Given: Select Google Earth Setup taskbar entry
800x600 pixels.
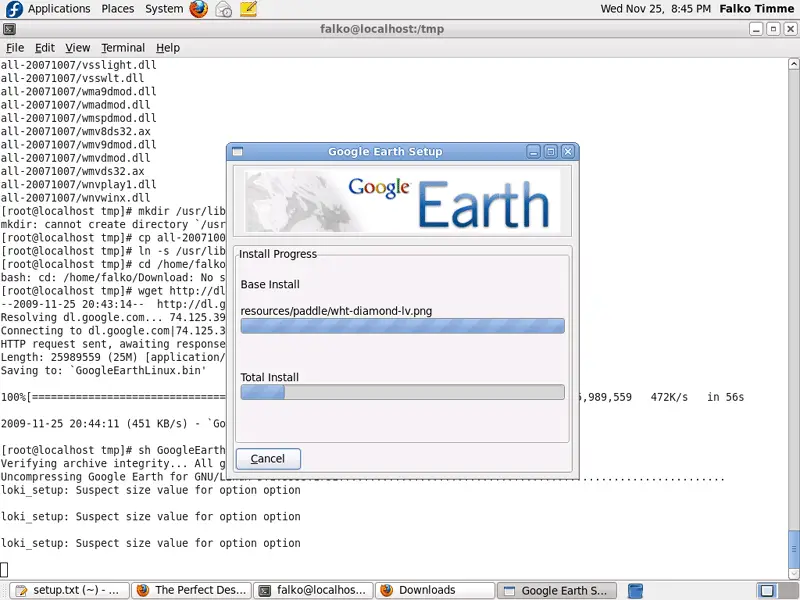Looking at the screenshot, I should click(x=557, y=591).
